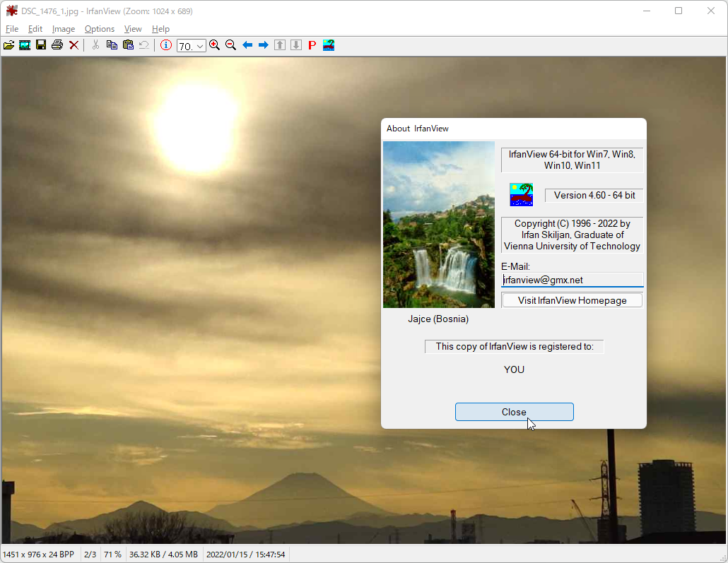Print the photo using the printer icon
Viewport: 728px width, 563px height.
(57, 45)
